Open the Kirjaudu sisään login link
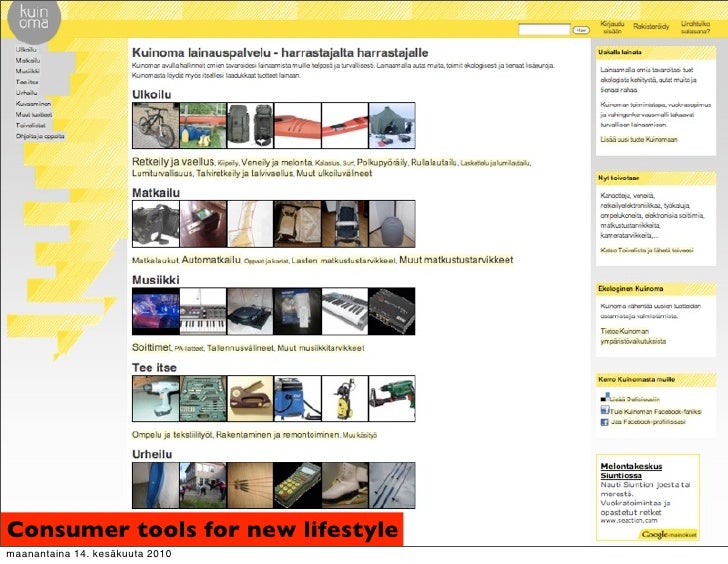728x564 pixels. [x=612, y=27]
